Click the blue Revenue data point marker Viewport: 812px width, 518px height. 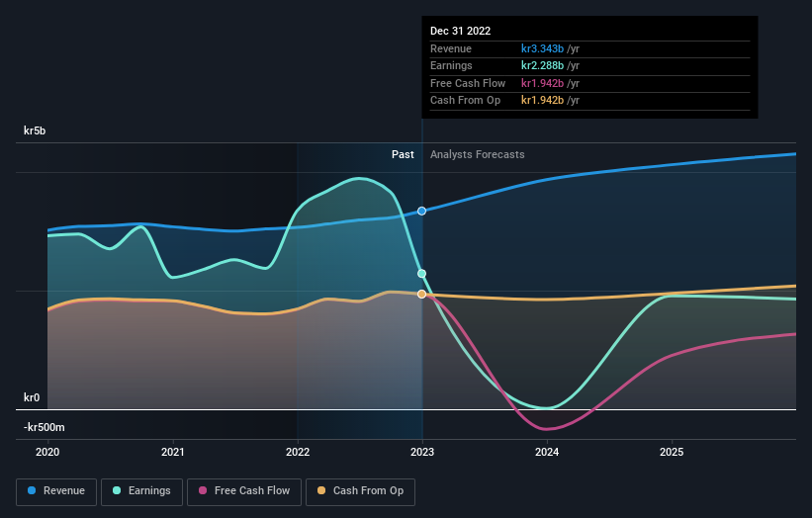point(422,212)
